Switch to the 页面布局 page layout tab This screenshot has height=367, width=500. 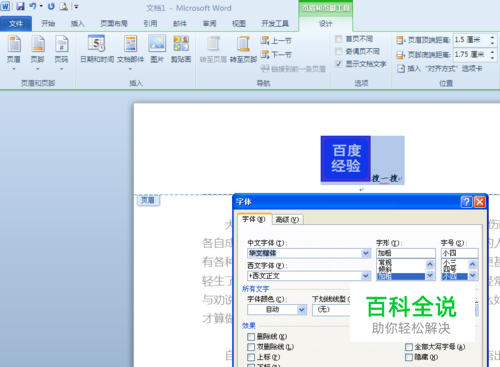pyautogui.click(x=114, y=23)
